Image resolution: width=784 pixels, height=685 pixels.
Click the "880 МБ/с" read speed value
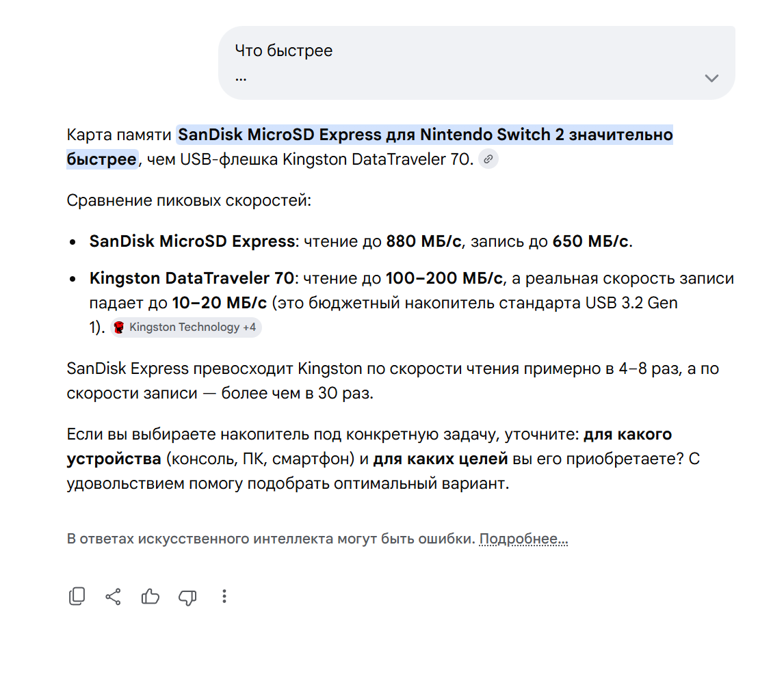pyautogui.click(x=424, y=241)
